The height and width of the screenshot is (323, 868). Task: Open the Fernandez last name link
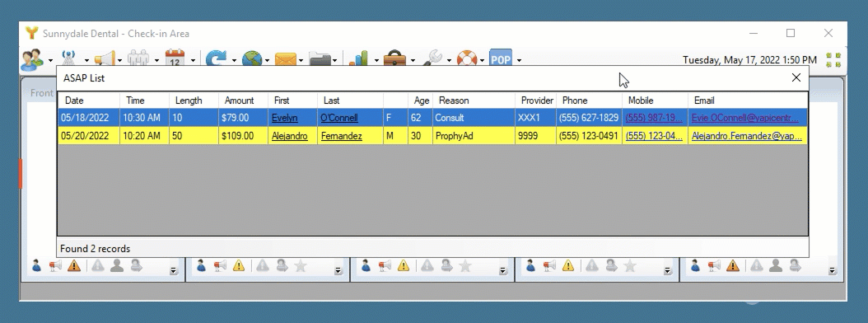click(342, 136)
